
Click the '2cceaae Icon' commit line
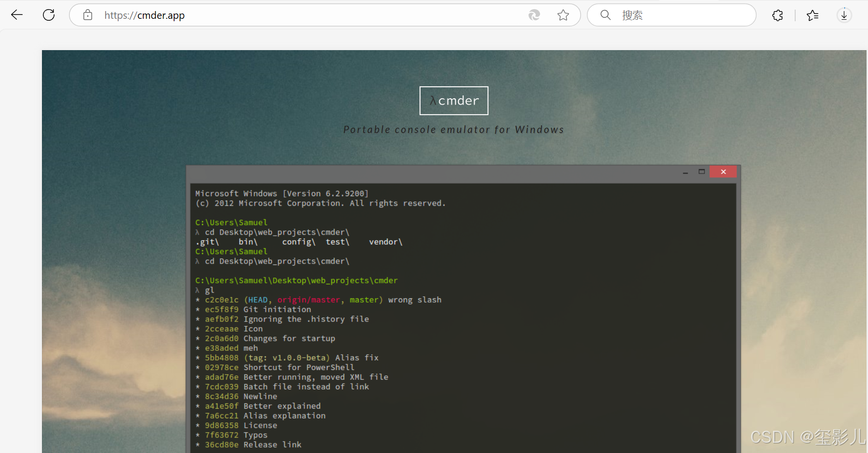point(229,329)
